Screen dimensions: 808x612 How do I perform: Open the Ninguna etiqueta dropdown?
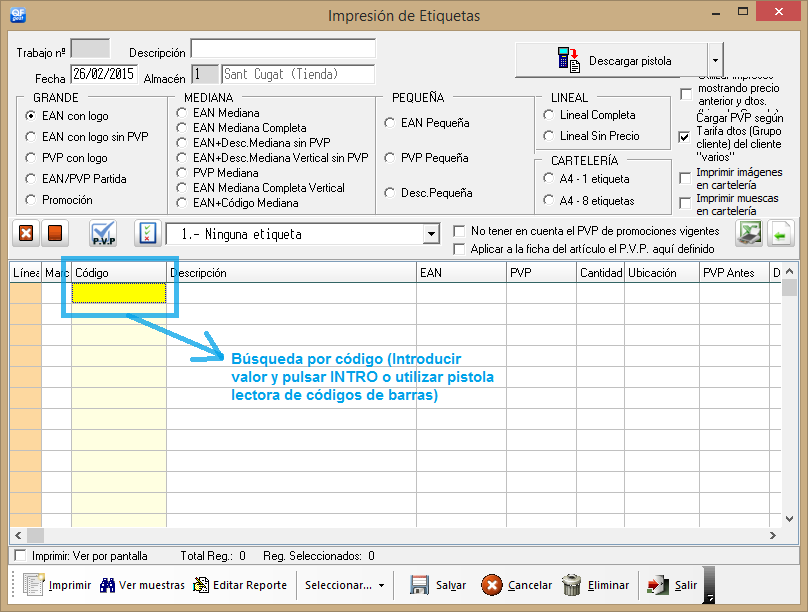431,234
